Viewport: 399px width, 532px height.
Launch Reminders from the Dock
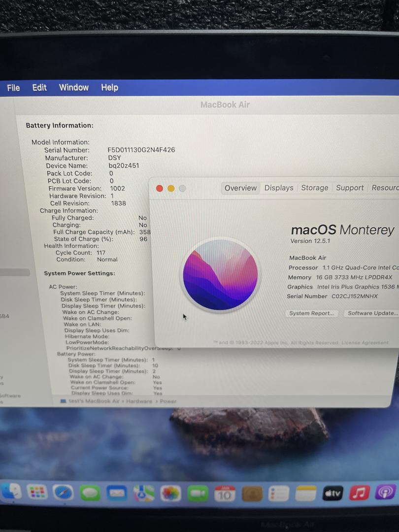pos(278,493)
